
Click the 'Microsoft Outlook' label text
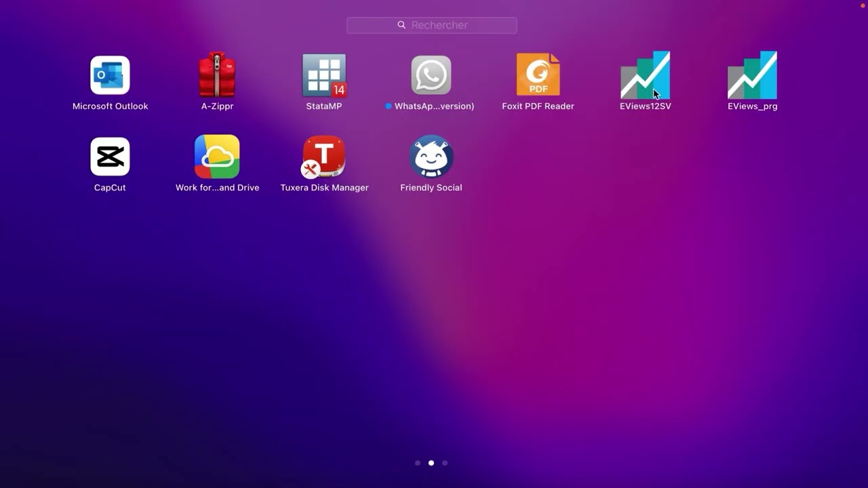(x=110, y=106)
